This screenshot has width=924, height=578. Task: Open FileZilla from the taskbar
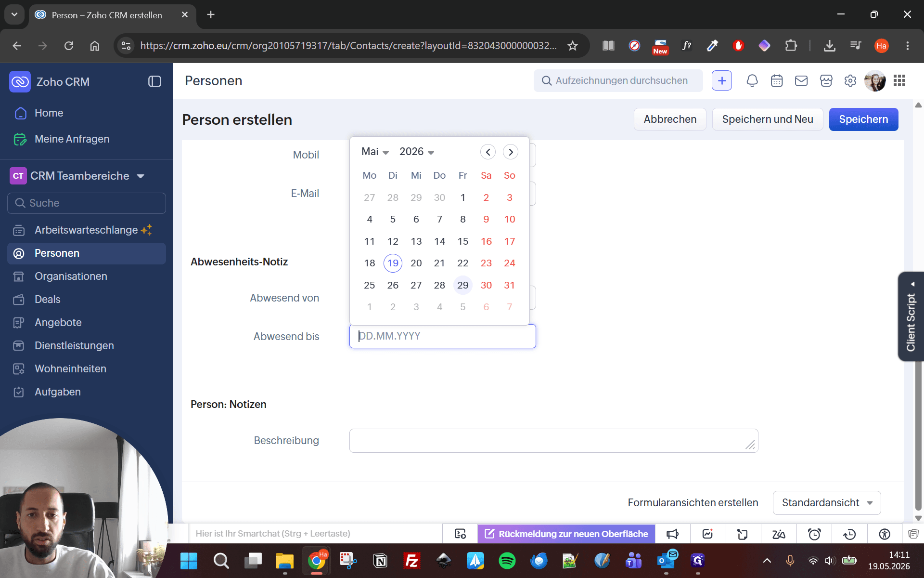pos(412,561)
